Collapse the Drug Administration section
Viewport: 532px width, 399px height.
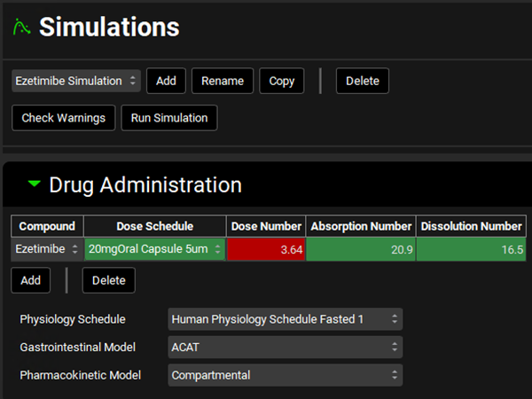click(35, 184)
